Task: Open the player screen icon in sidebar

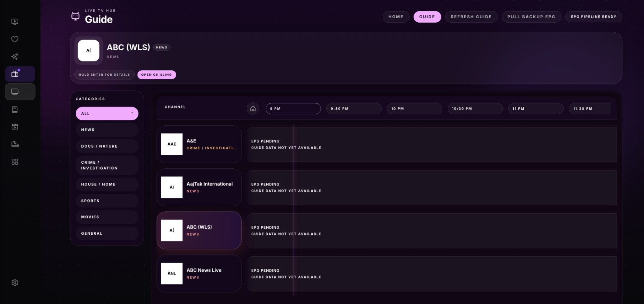Action: 15,22
